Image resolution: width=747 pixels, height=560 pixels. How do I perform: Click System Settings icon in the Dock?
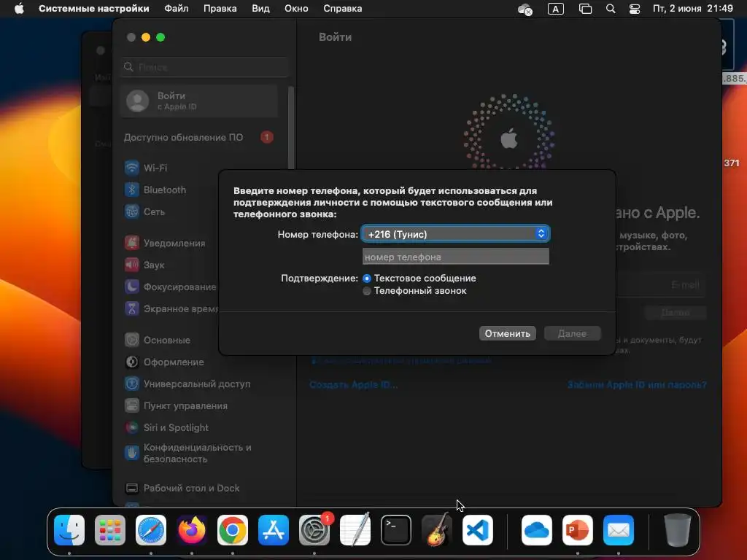314,530
